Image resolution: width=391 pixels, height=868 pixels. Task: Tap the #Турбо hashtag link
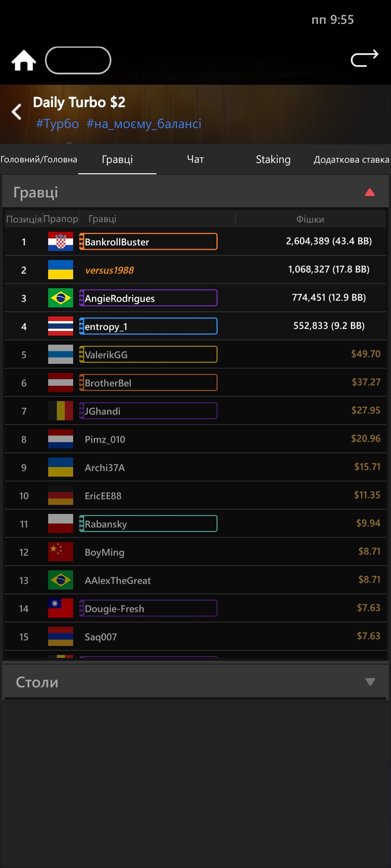click(x=57, y=124)
